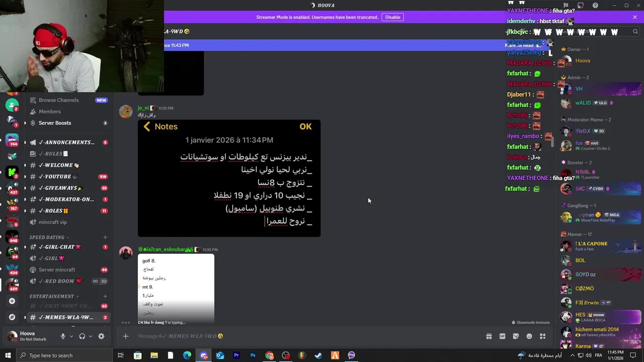Open the GIF picker
The image size is (644, 362).
(x=502, y=336)
